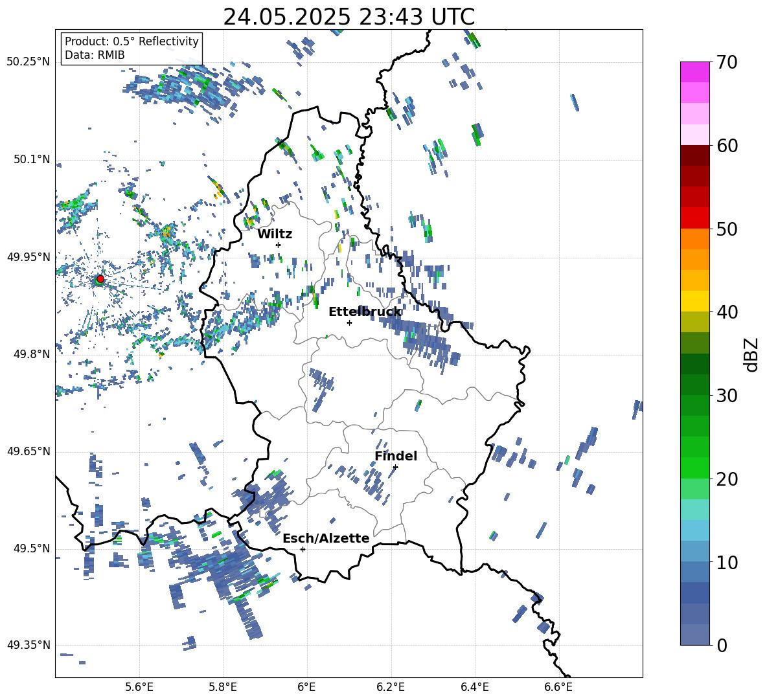The image size is (767, 700).
Task: Click the red radar site marker
Action: [x=100, y=279]
